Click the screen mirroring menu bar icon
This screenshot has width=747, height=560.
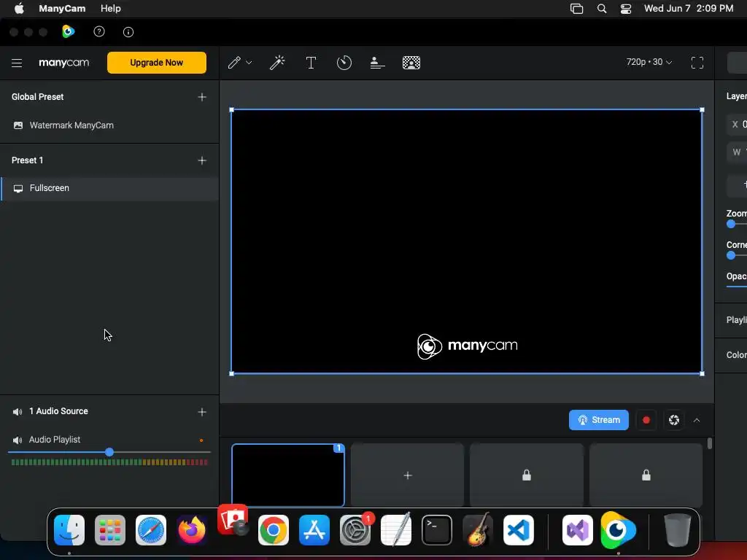coord(576,9)
